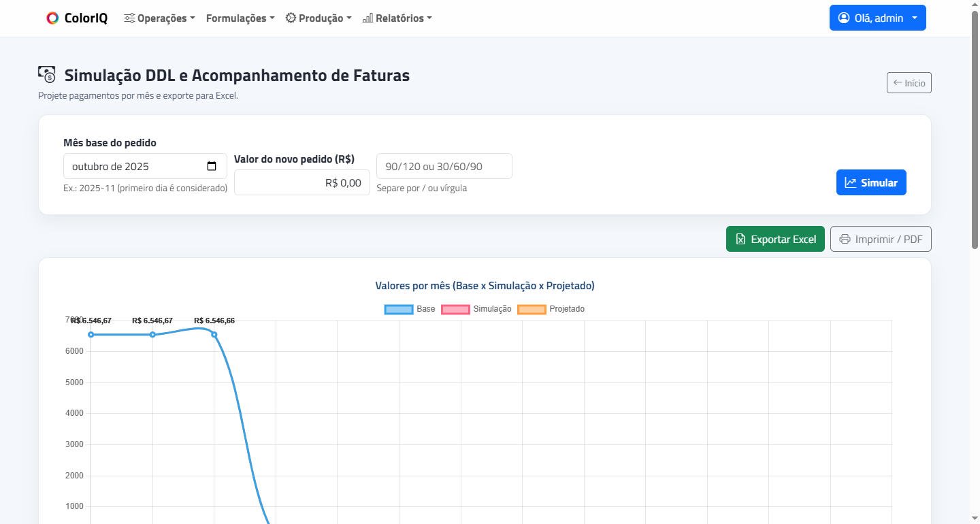This screenshot has width=980, height=524.
Task: Click the hint text Separe por / ou vírgula
Action: 422,188
